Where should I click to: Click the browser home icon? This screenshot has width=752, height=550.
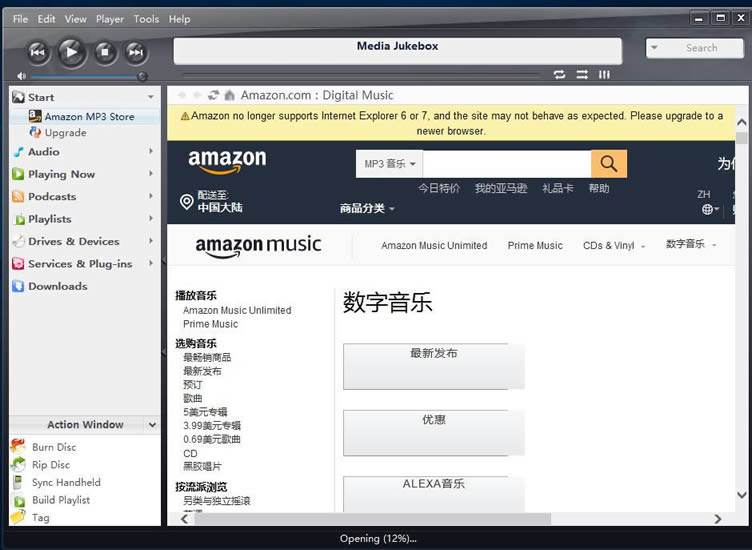point(230,95)
